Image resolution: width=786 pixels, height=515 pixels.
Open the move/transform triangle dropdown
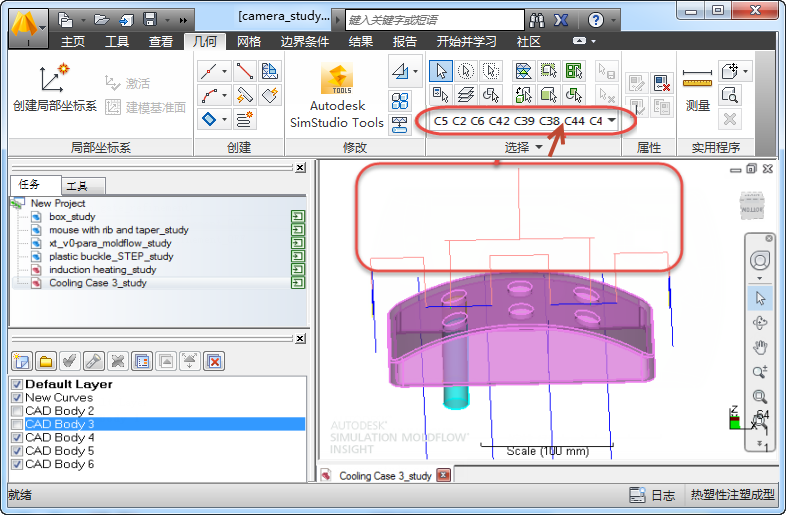coord(416,71)
